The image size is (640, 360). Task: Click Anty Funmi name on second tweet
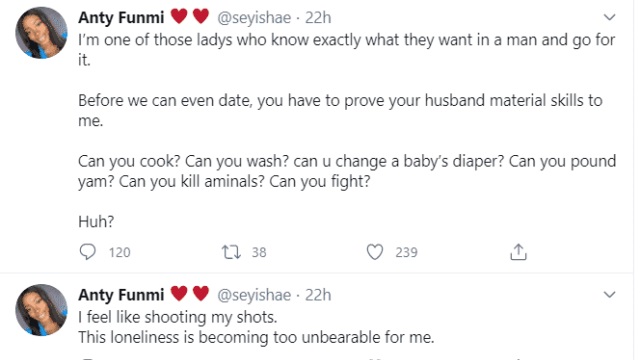click(x=121, y=295)
